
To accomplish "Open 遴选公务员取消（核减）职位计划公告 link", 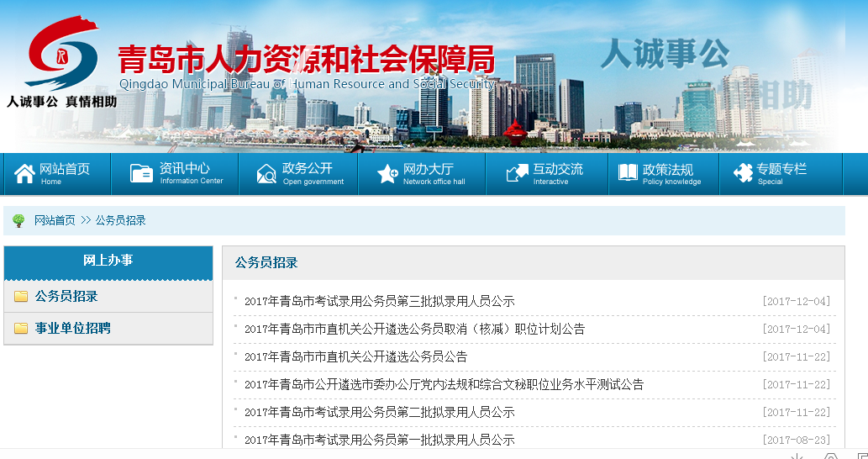I will pos(414,329).
